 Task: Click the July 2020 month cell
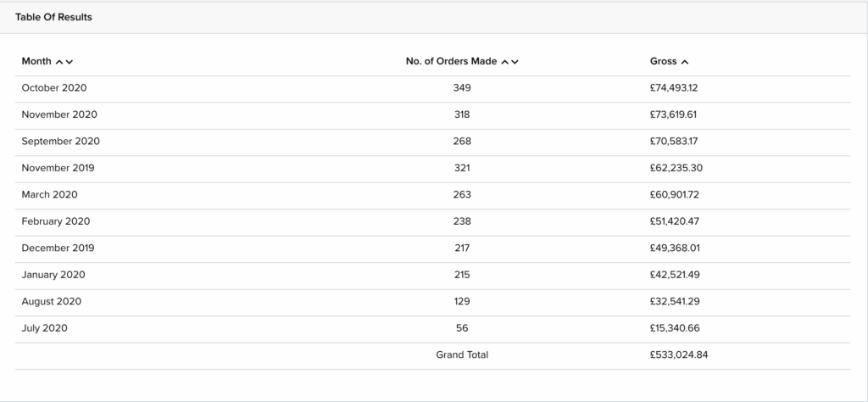(44, 328)
